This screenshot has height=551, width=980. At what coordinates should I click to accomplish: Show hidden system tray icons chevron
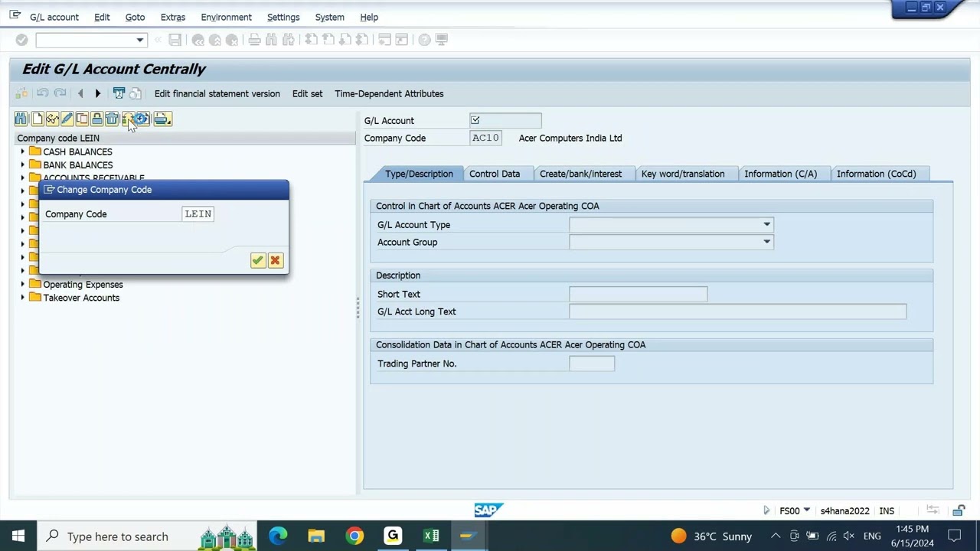click(776, 536)
